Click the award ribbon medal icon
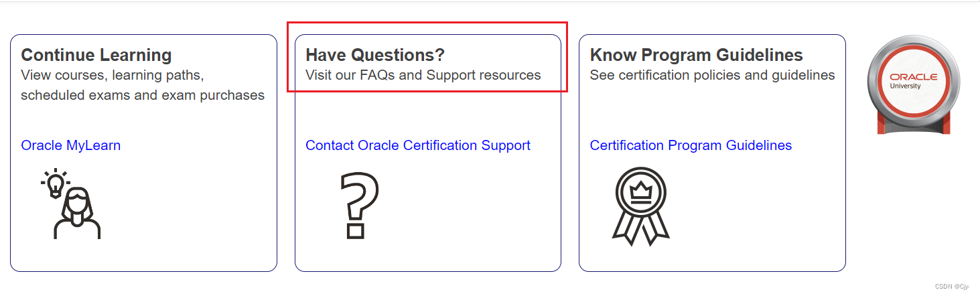This screenshot has height=296, width=980. point(641,205)
